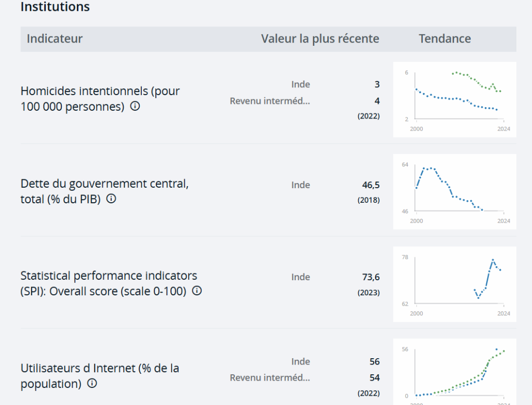532x405 pixels.
Task: Click Dette du gouvernement central indicator name
Action: pos(104,191)
